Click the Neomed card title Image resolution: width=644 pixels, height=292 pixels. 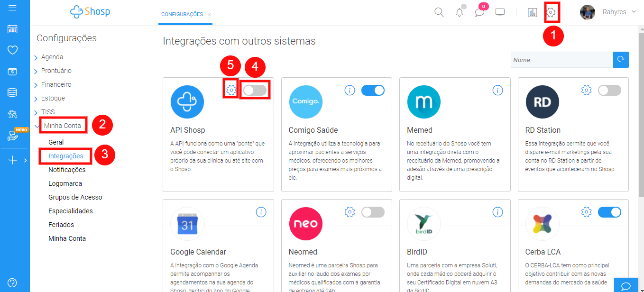(x=303, y=252)
